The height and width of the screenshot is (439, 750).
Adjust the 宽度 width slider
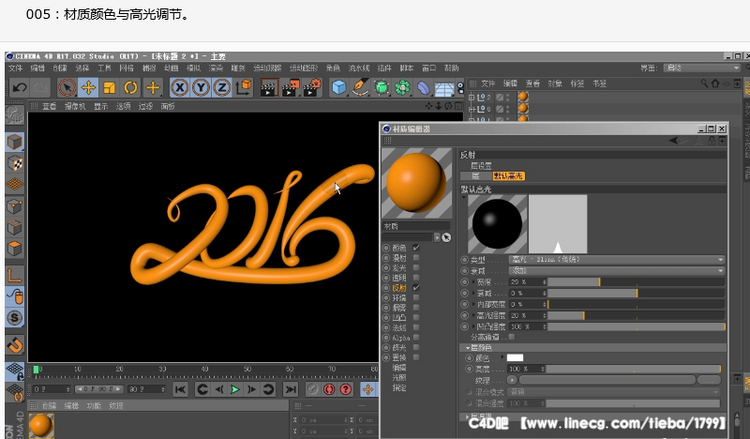point(636,282)
